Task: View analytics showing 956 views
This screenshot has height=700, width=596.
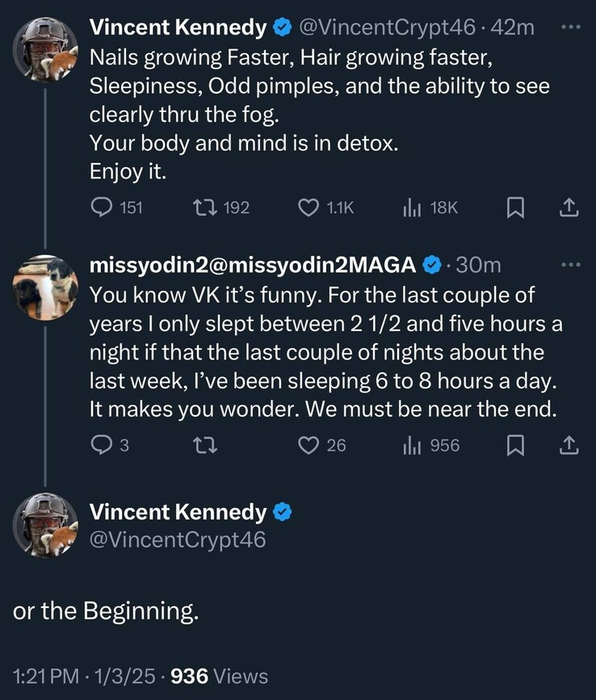Action: click(413, 444)
